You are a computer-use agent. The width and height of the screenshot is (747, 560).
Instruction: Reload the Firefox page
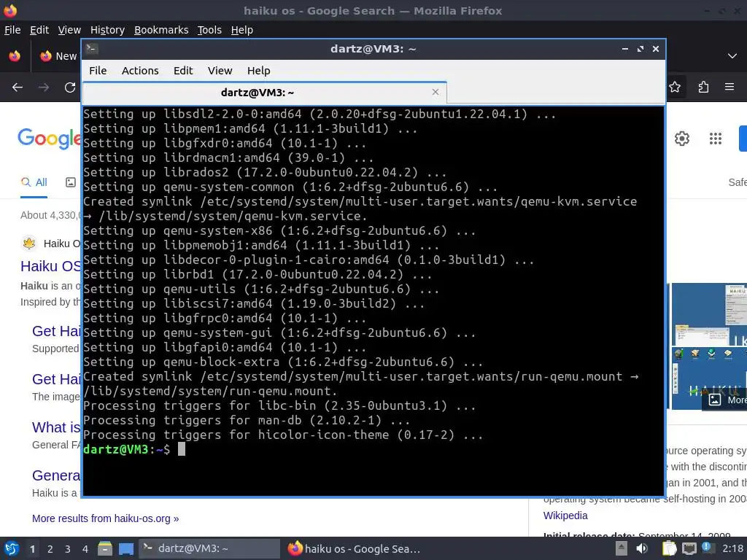tap(70, 87)
